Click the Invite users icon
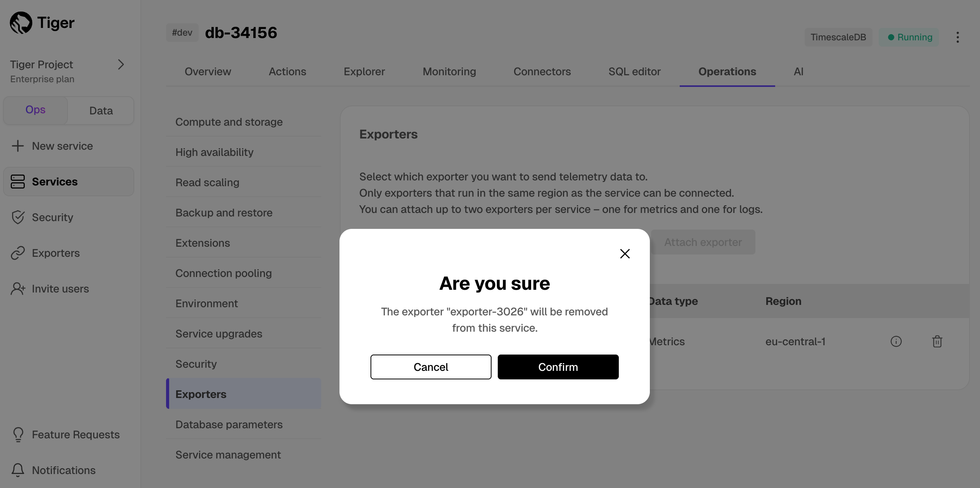Viewport: 980px width, 488px height. 18,289
